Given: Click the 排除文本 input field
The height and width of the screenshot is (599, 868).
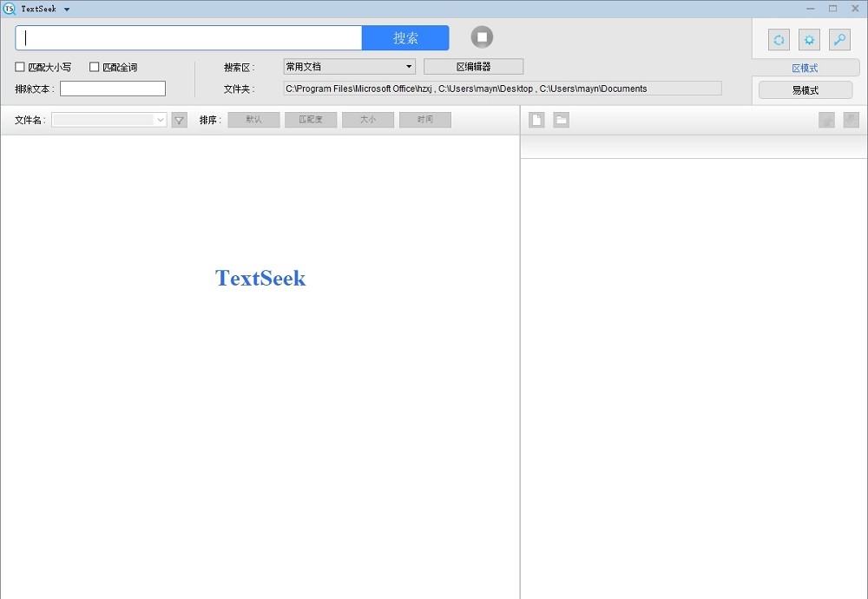Looking at the screenshot, I should click(x=113, y=89).
